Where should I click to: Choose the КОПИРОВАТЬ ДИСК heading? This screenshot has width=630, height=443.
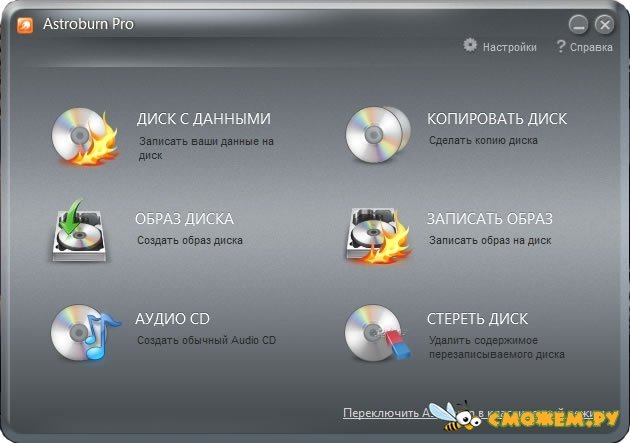coord(496,119)
